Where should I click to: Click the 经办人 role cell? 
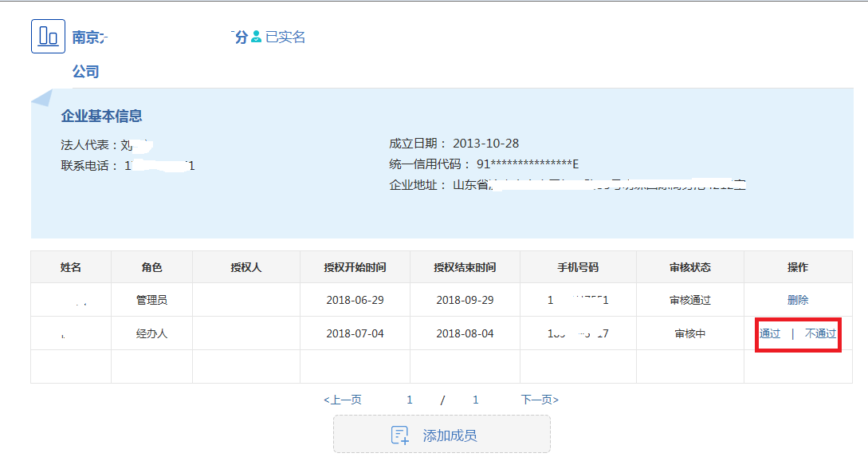151,334
